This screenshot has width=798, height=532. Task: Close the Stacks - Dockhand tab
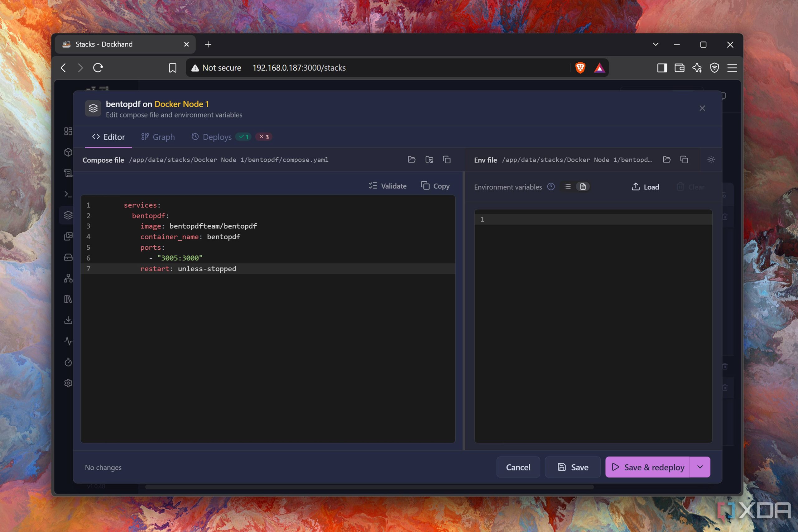186,45
